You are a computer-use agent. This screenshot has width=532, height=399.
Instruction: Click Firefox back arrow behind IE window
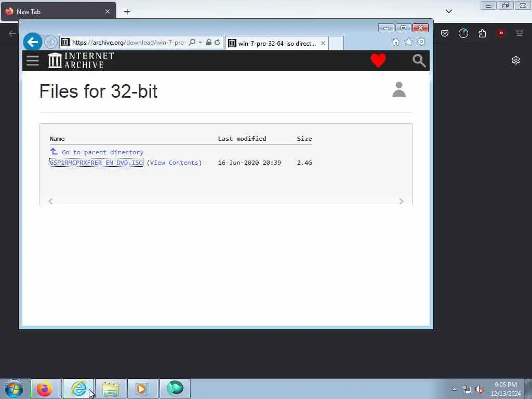12,33
